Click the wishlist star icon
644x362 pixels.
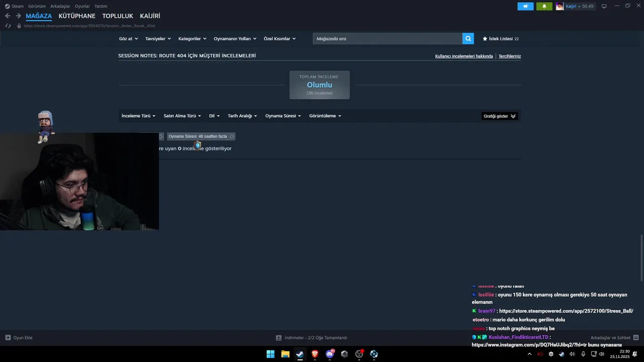click(x=485, y=38)
